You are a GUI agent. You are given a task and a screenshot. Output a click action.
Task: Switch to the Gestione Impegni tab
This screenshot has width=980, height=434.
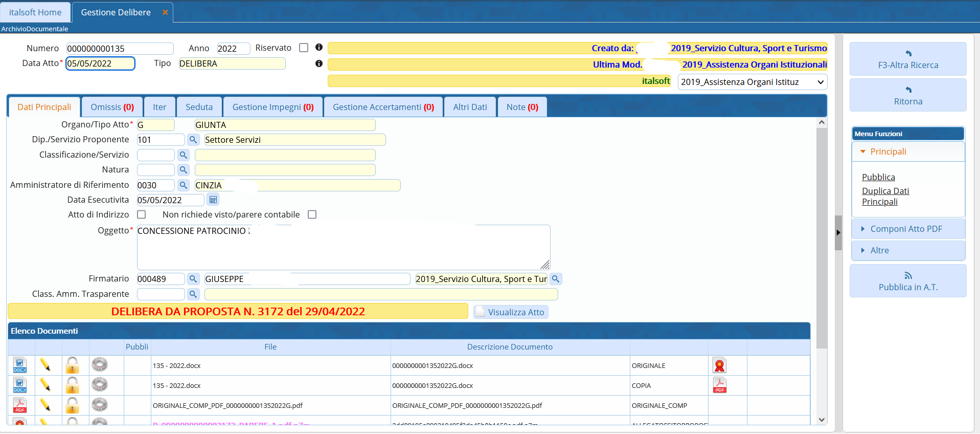point(272,107)
